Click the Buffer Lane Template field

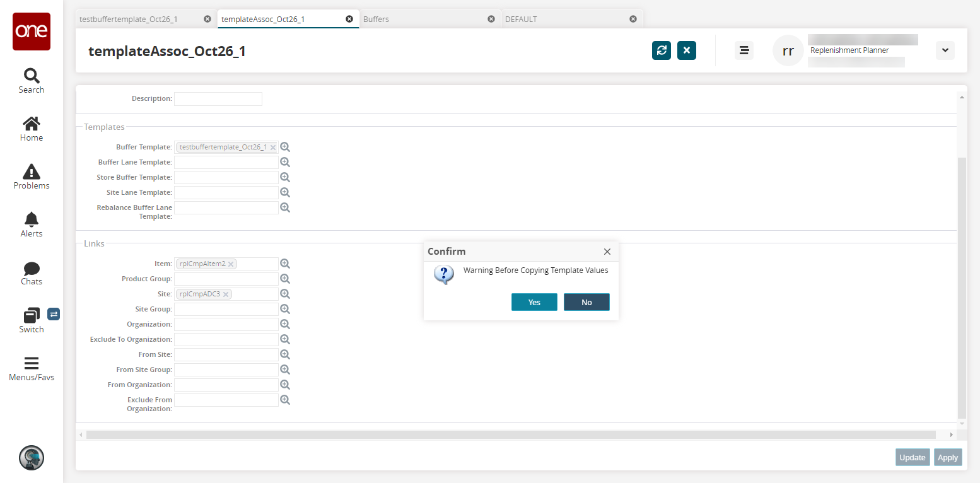pos(226,162)
